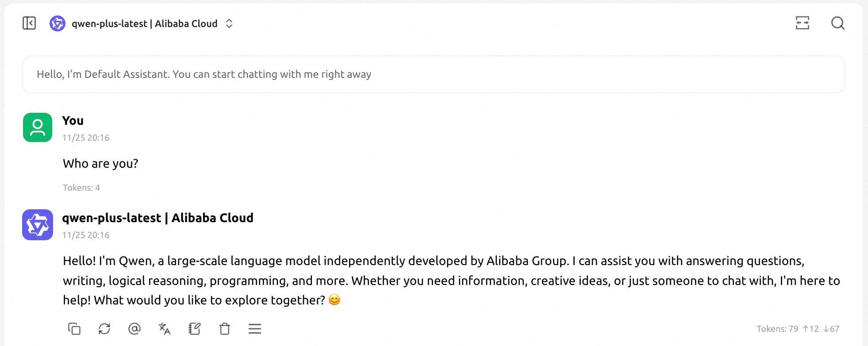Select the qwen-plus-latest model name
This screenshot has width=868, height=346.
click(144, 23)
